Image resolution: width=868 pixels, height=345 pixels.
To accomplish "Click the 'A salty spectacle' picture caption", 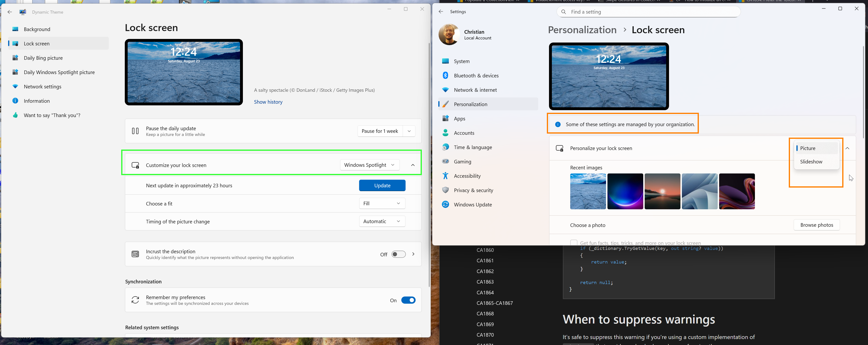I will [314, 90].
